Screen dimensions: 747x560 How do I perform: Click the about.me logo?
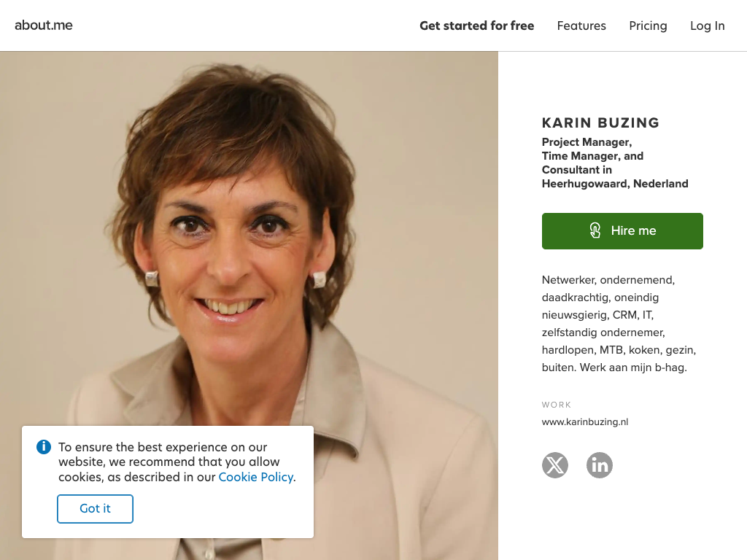pyautogui.click(x=44, y=26)
